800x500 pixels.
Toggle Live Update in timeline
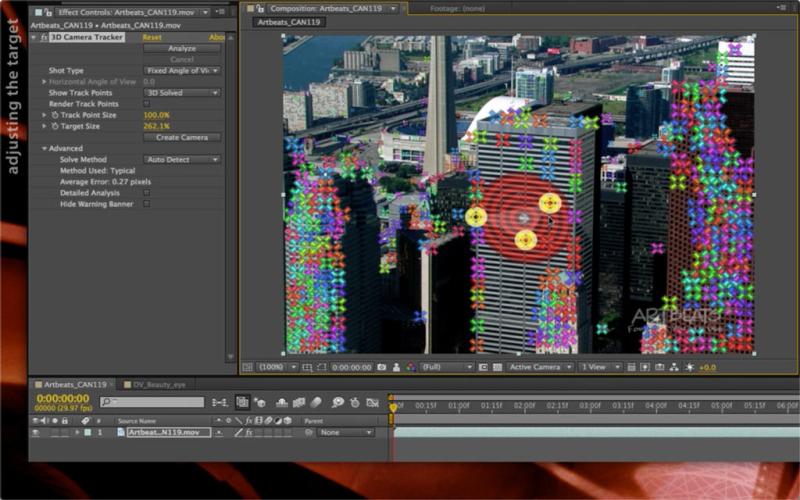[242, 403]
